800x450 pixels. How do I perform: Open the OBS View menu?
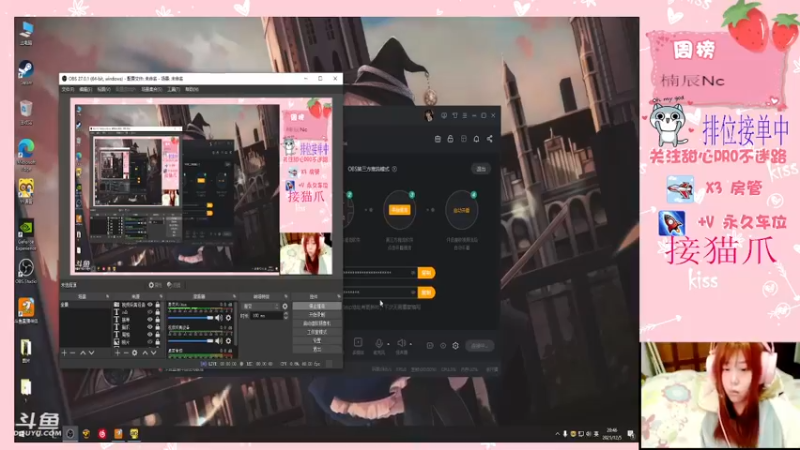[104, 89]
